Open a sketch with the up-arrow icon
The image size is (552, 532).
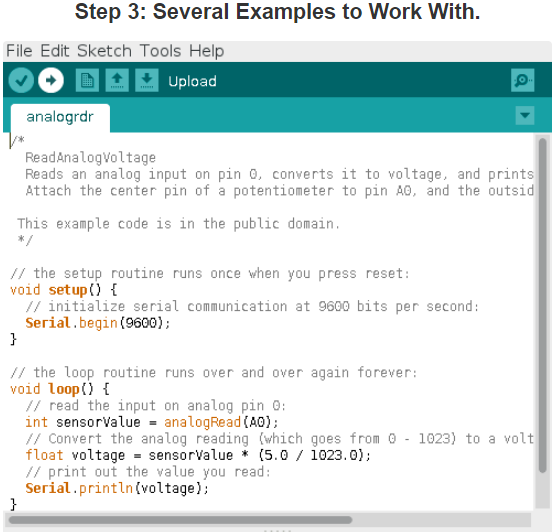click(x=117, y=80)
